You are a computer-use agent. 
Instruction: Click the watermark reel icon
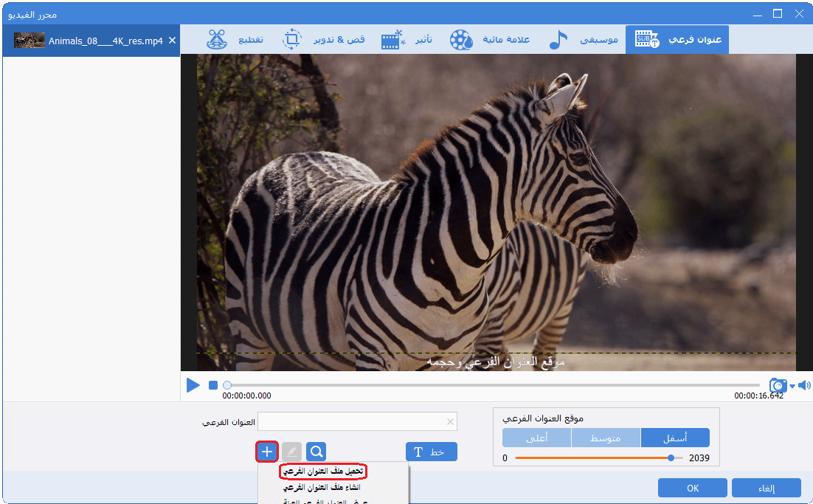tap(461, 39)
